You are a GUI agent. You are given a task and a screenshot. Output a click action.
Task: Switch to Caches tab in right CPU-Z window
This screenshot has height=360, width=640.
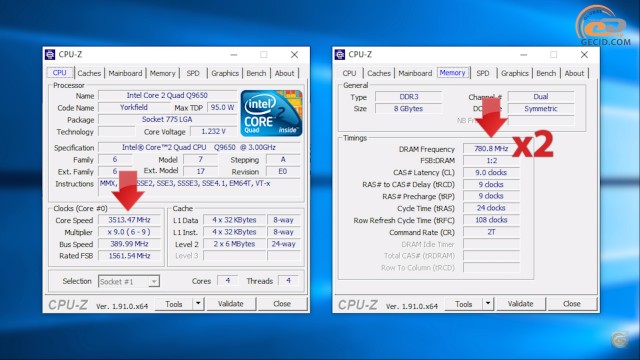(379, 73)
